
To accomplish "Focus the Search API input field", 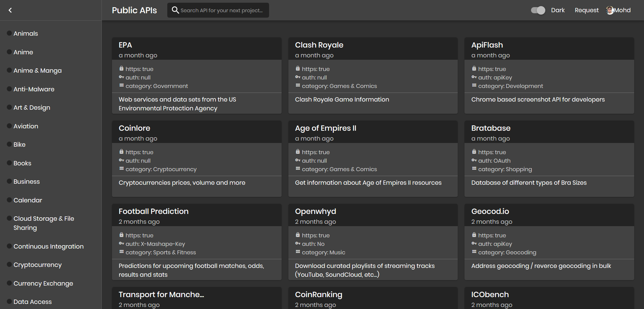I will (222, 11).
